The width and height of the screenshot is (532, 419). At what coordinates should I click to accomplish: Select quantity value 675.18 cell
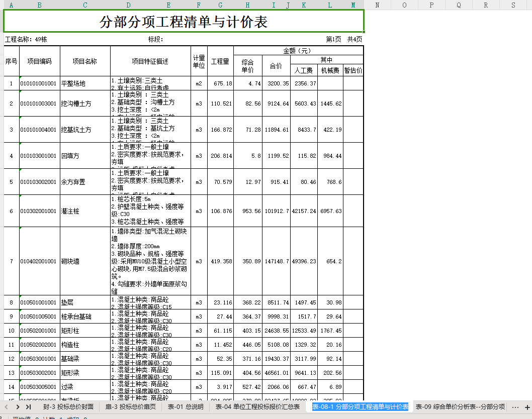(x=220, y=83)
